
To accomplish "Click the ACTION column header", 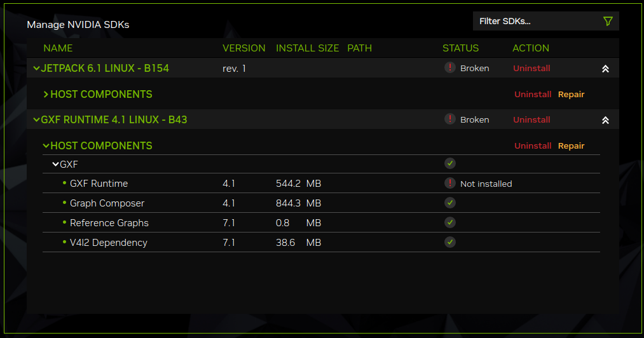I will pos(531,48).
